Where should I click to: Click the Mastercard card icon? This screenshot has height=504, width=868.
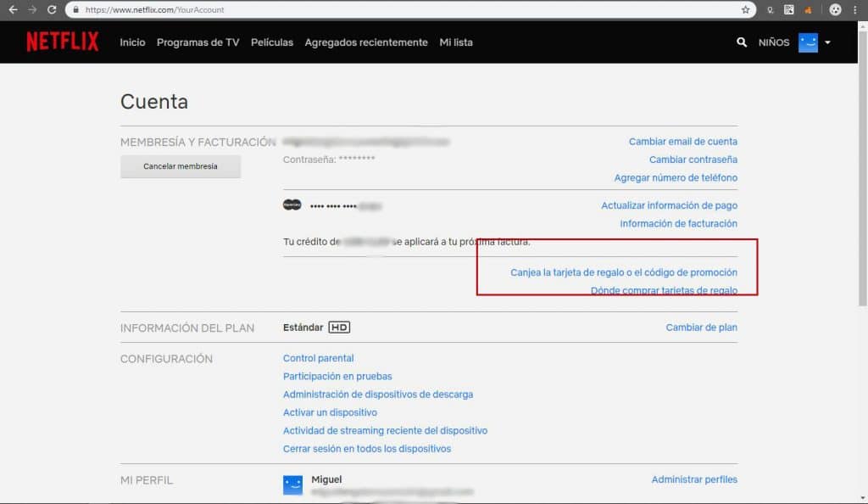[292, 205]
